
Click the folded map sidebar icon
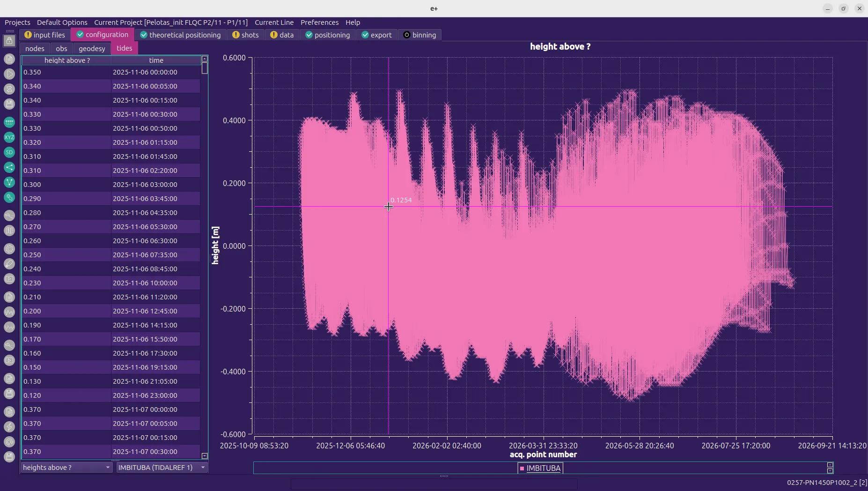click(x=9, y=231)
